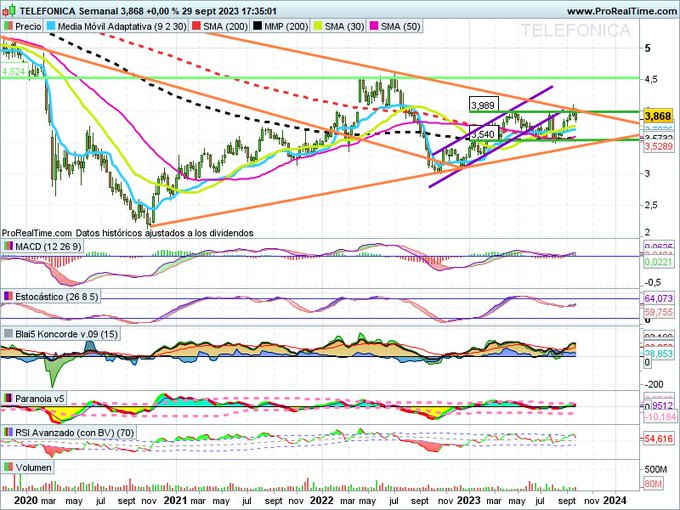The width and height of the screenshot is (680, 510).
Task: Click the 59,755 stochastic value label
Action: coord(658,312)
